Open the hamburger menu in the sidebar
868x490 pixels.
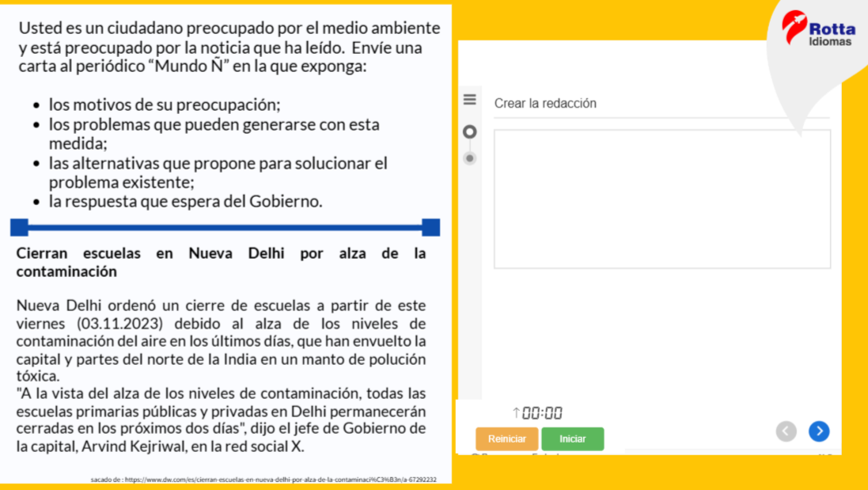(470, 100)
